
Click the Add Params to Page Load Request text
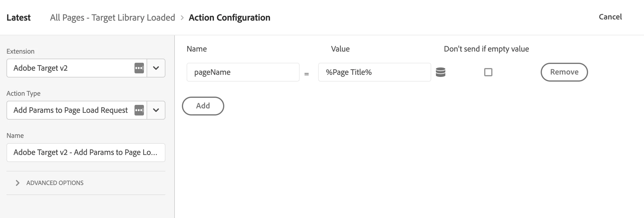click(71, 110)
